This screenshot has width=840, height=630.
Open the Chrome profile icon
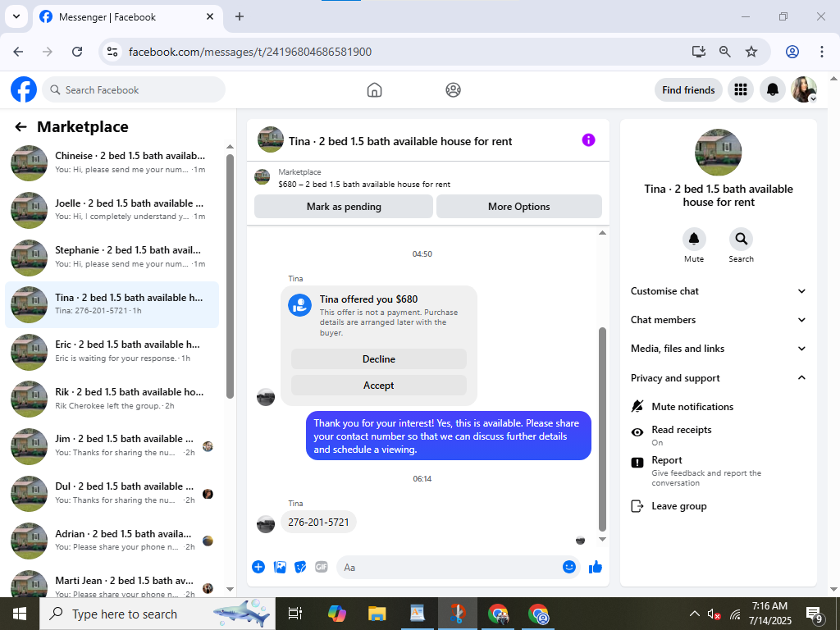pyautogui.click(x=792, y=52)
